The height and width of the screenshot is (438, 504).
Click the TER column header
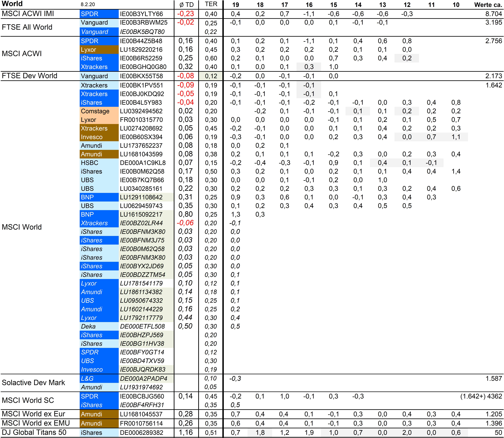(x=211, y=4)
